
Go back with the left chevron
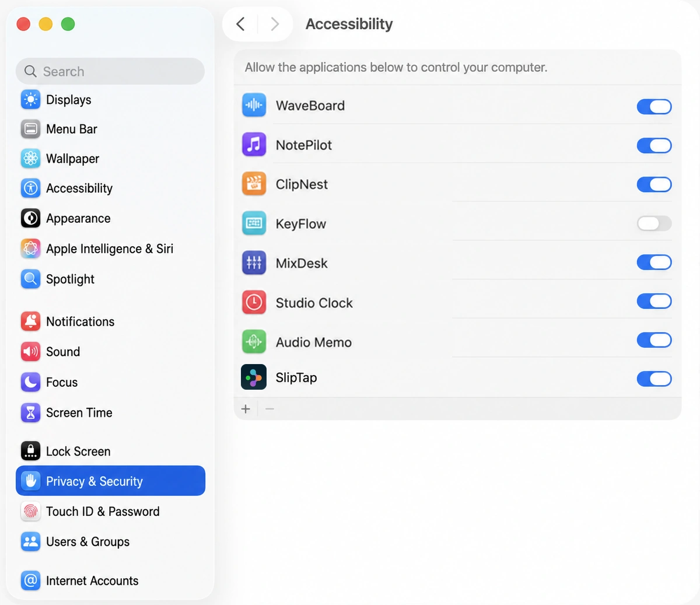240,24
